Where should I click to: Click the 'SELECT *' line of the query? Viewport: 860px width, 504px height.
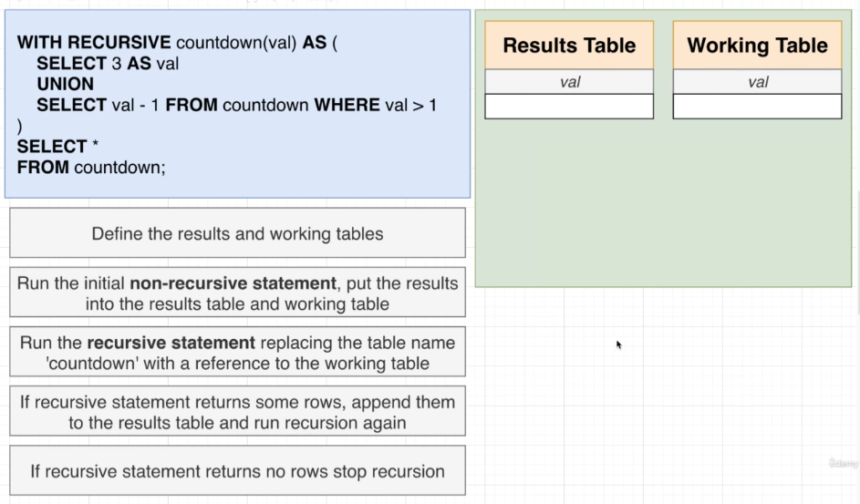[x=57, y=146]
